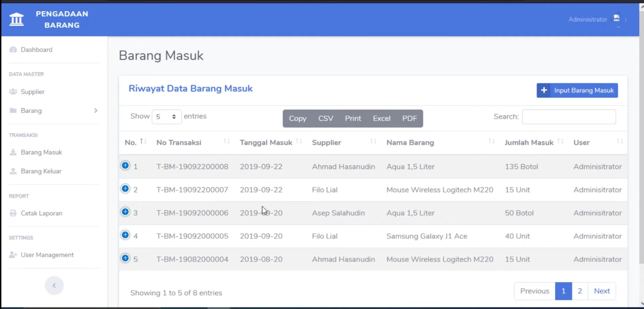644x309 pixels.
Task: Expand row 1 details with plus icon
Action: (x=125, y=165)
